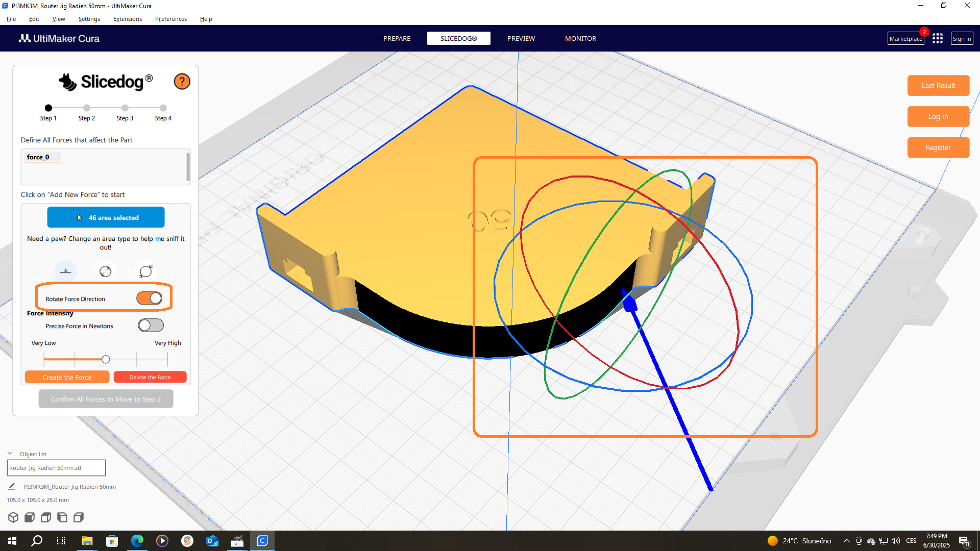The image size is (980, 551).
Task: Open the Slicedog help question mark icon
Action: coord(182,82)
